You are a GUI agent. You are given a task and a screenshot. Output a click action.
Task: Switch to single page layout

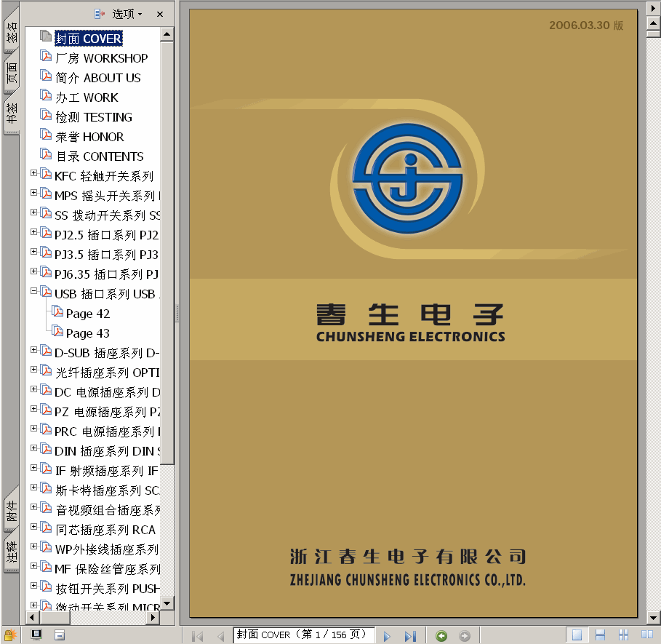click(x=577, y=635)
